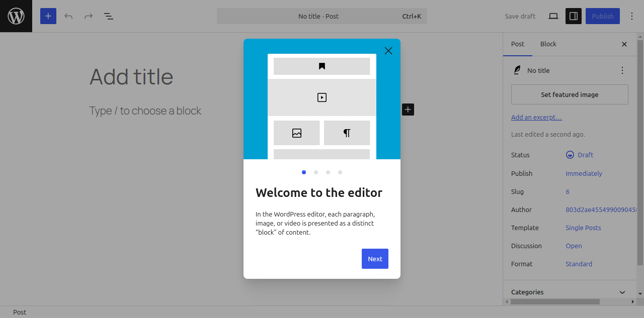Click the WordPress logo to view posts
This screenshot has width=644, height=318.
coord(16,16)
